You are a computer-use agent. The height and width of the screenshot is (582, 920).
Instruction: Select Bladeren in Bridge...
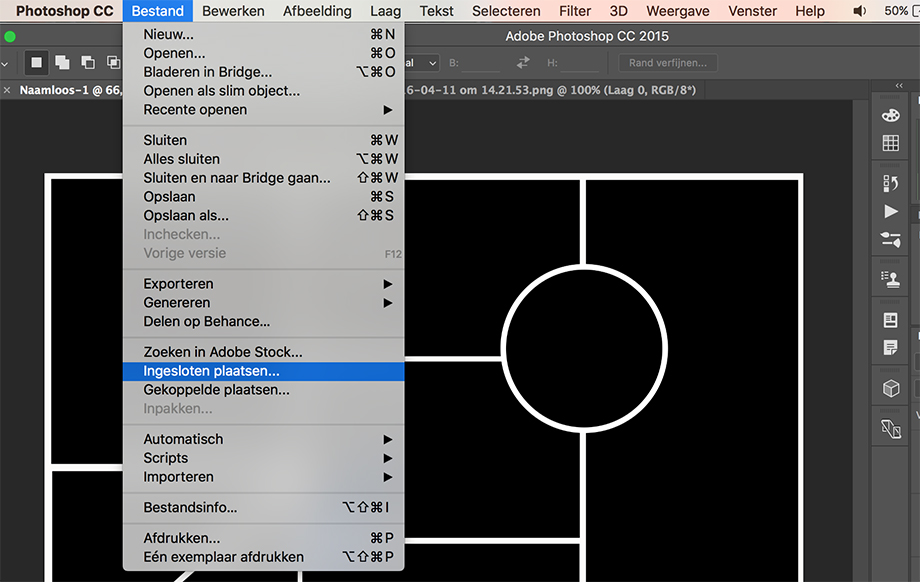coord(263,72)
